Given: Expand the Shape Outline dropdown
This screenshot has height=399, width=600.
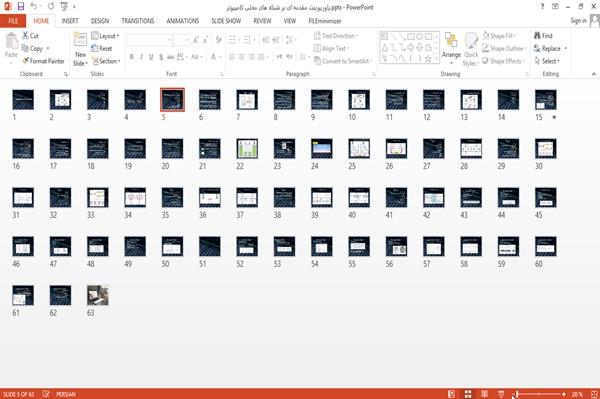Looking at the screenshot, I should tap(504, 48).
